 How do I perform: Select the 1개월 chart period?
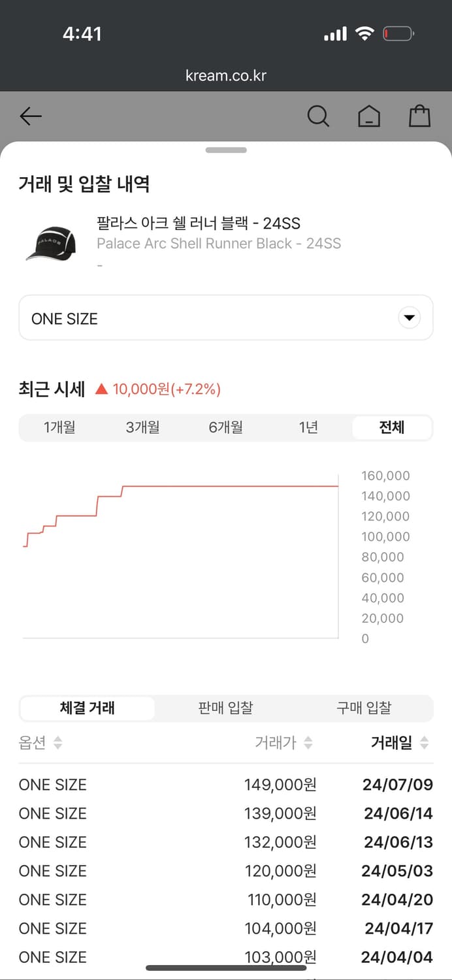(x=59, y=427)
